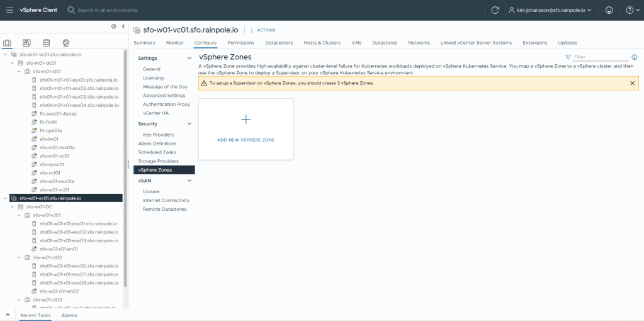Image resolution: width=644 pixels, height=321 pixels.
Task: Switch to the Permissions tab
Action: pos(240,43)
